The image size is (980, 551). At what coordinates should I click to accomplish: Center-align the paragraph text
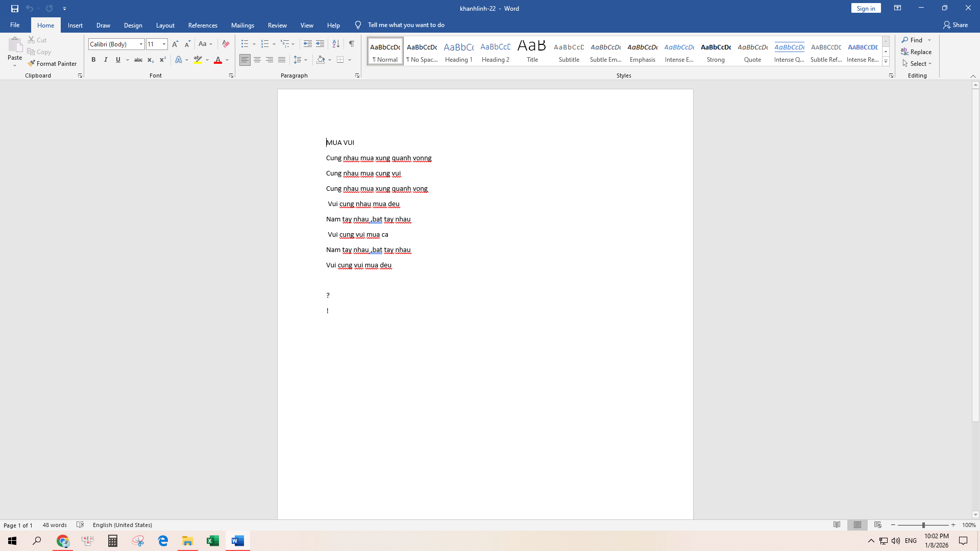(x=257, y=60)
